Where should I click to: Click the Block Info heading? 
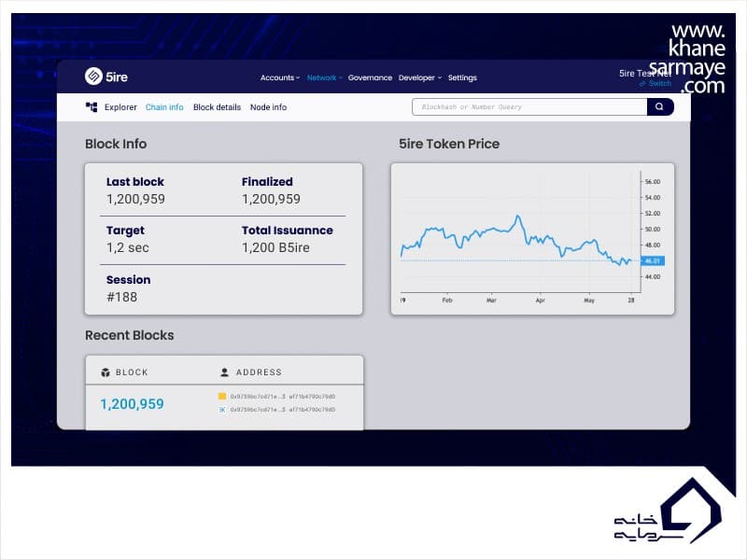coord(116,144)
